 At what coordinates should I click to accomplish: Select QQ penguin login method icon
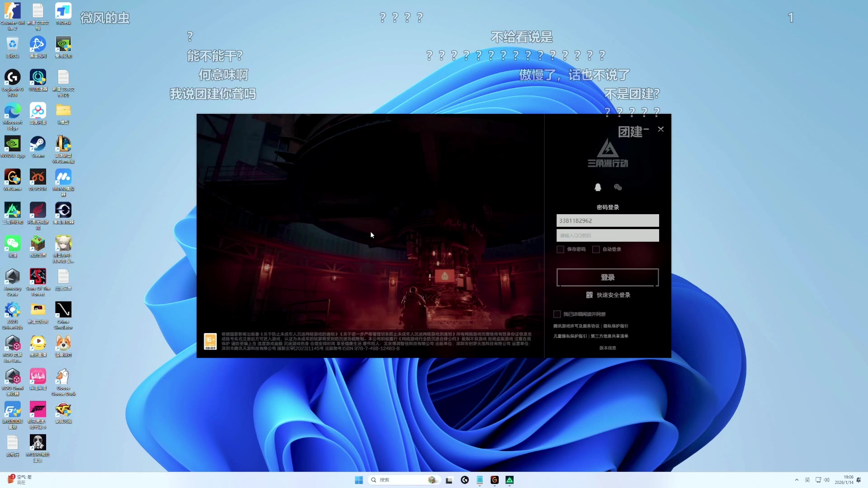coord(598,187)
